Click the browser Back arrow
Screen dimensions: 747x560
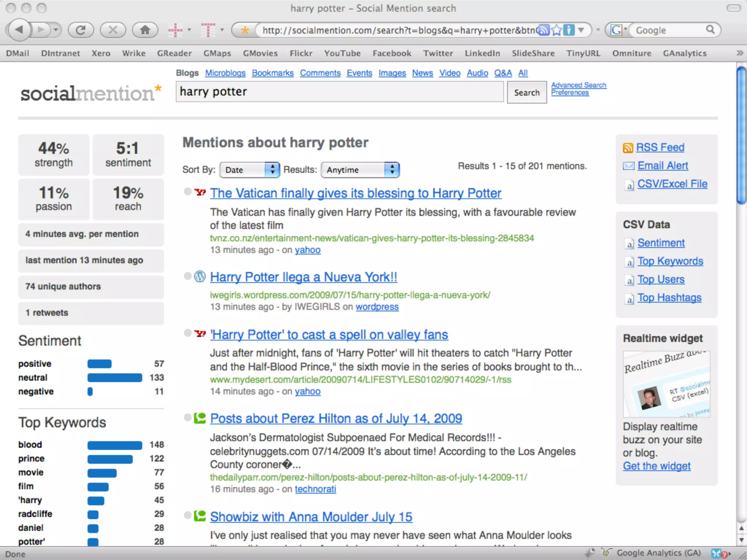tap(19, 30)
